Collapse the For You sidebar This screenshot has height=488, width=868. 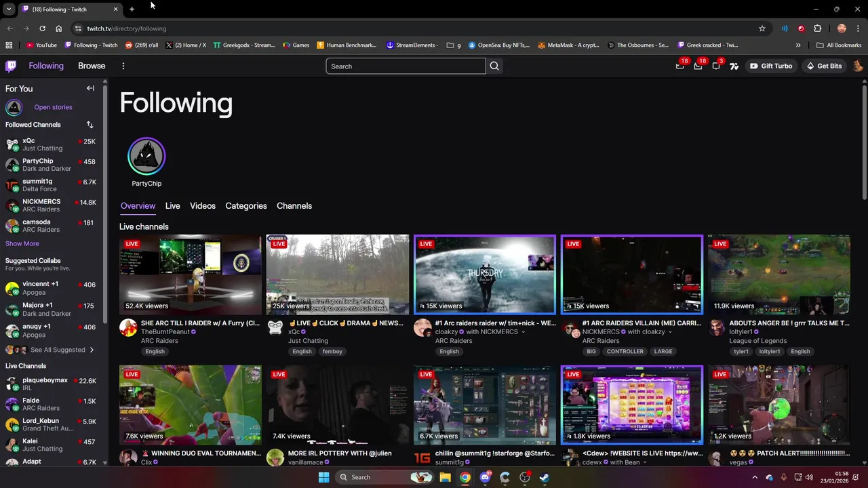(90, 88)
